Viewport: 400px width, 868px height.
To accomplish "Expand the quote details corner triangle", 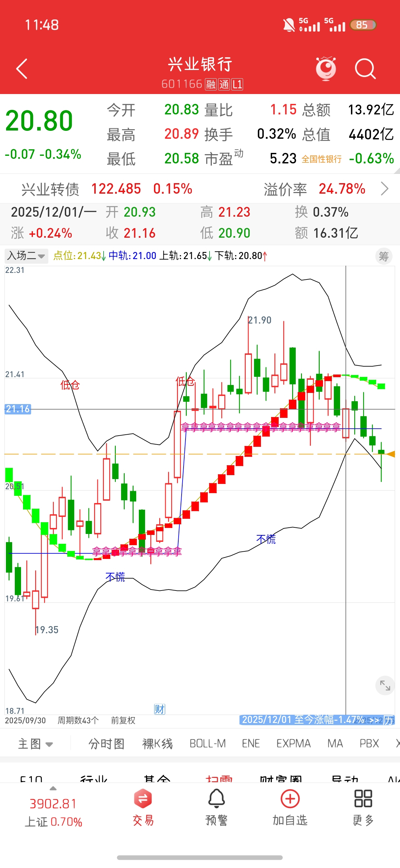I will coord(397,170).
